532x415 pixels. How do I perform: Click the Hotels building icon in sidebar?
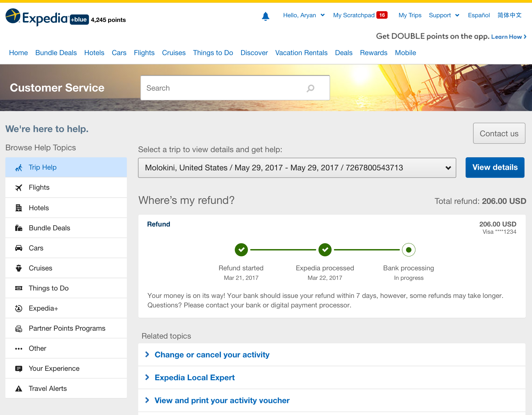point(19,208)
